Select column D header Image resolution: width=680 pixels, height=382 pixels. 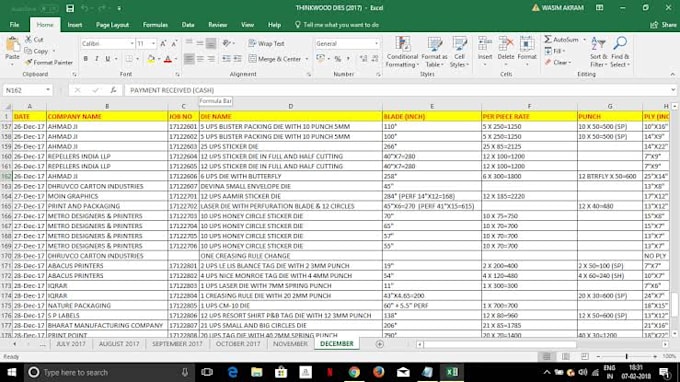[x=291, y=106]
